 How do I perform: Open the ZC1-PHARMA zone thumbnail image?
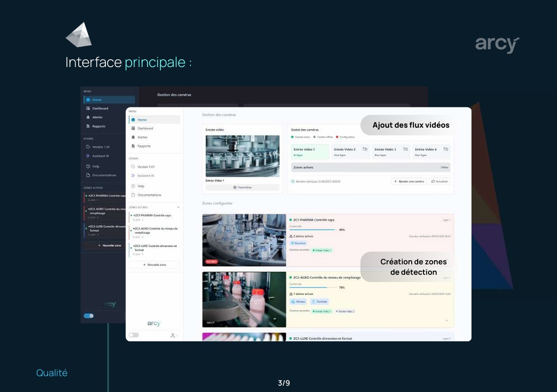[244, 240]
